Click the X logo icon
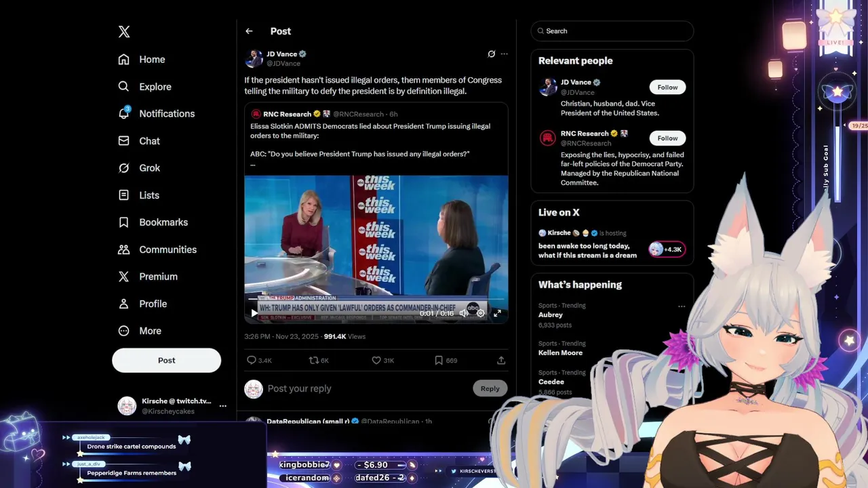This screenshot has height=488, width=868. click(124, 32)
